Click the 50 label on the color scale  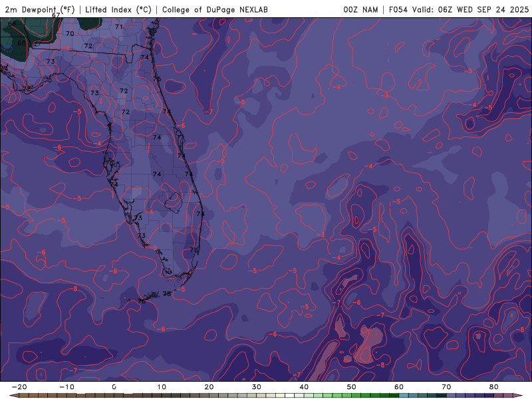pyautogui.click(x=352, y=387)
